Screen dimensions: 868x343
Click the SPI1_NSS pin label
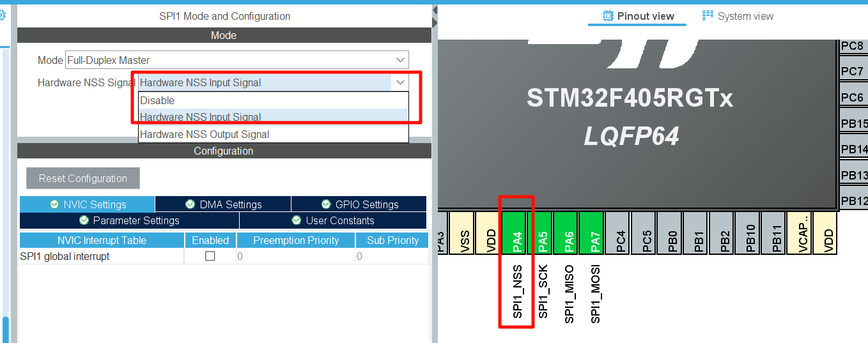[518, 291]
